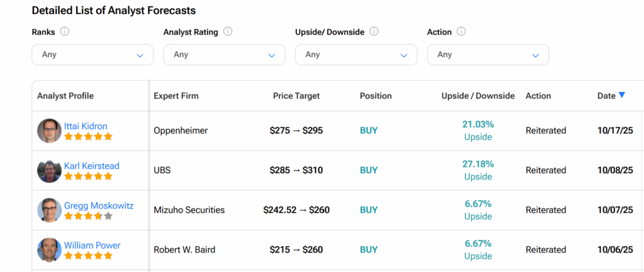
Task: Visit Gregg Moskowitz's analyst page
Action: click(x=98, y=205)
